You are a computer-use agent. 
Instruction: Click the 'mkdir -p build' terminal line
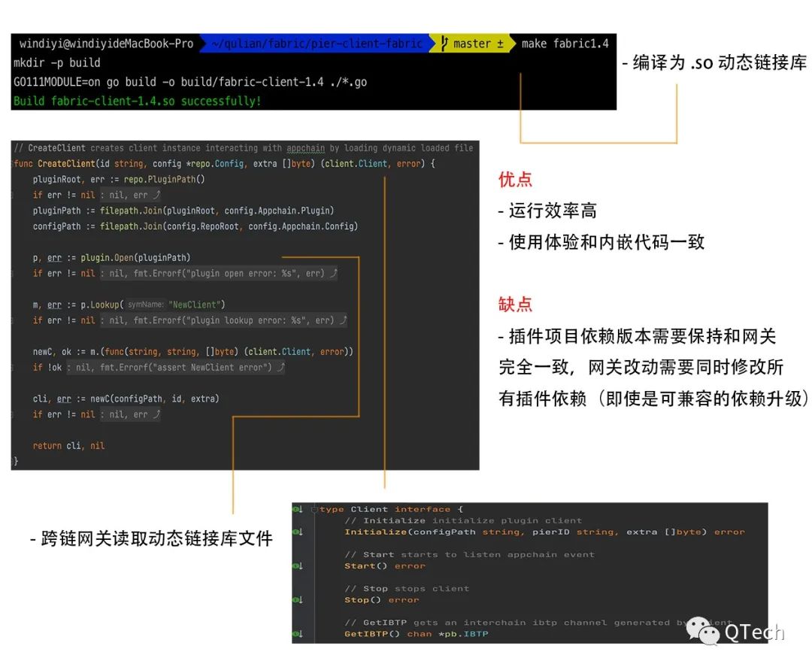(57, 62)
